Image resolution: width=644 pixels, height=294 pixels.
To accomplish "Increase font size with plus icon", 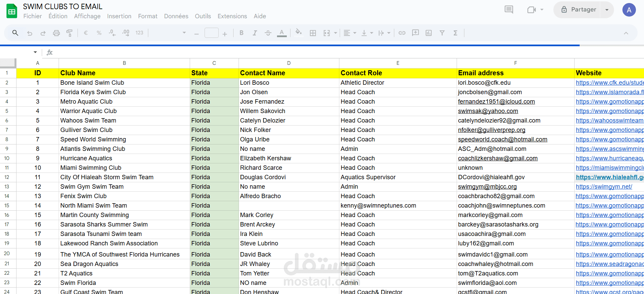I will [x=225, y=33].
